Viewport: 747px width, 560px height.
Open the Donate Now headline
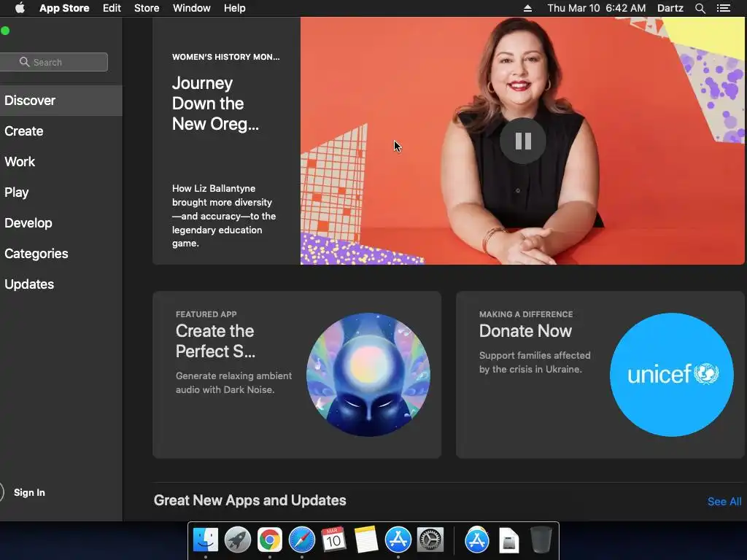(525, 331)
